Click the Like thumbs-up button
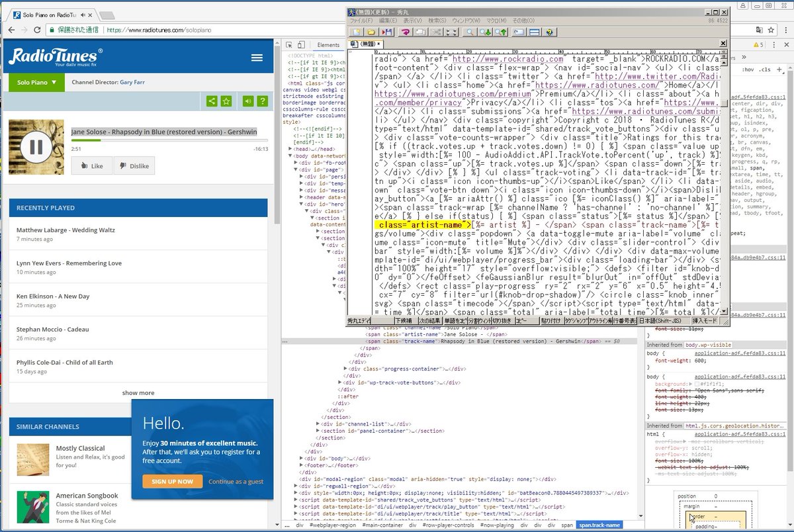This screenshot has height=532, width=794. (x=92, y=166)
